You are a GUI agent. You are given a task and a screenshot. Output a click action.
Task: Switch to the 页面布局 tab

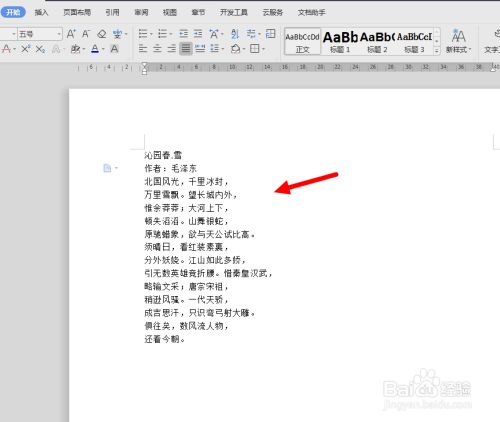click(77, 12)
